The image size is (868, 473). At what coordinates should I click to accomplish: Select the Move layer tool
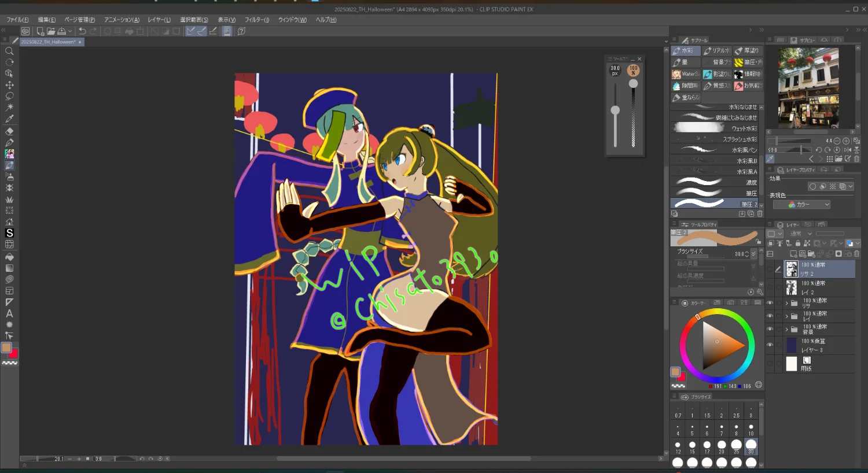9,85
